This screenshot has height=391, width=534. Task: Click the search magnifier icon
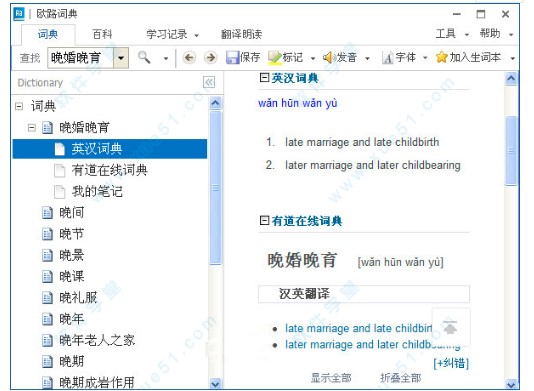pos(144,57)
